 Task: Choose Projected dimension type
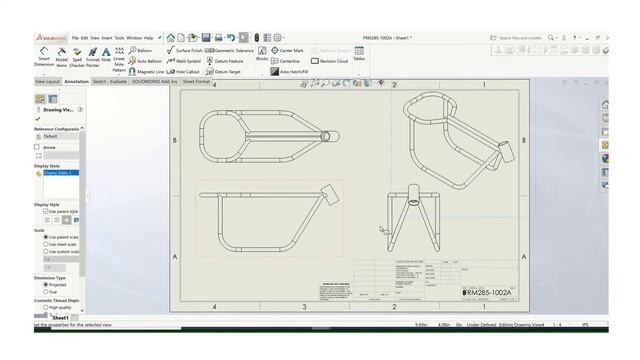46,284
